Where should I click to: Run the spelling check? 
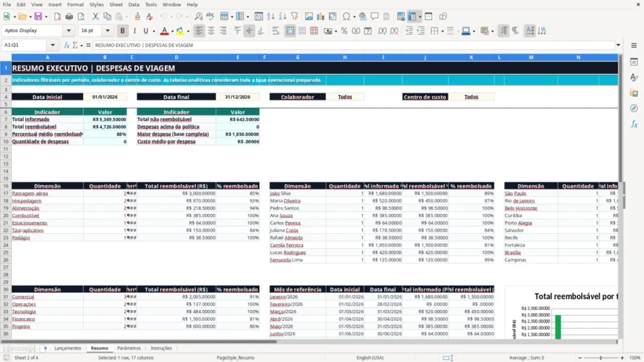[210, 16]
